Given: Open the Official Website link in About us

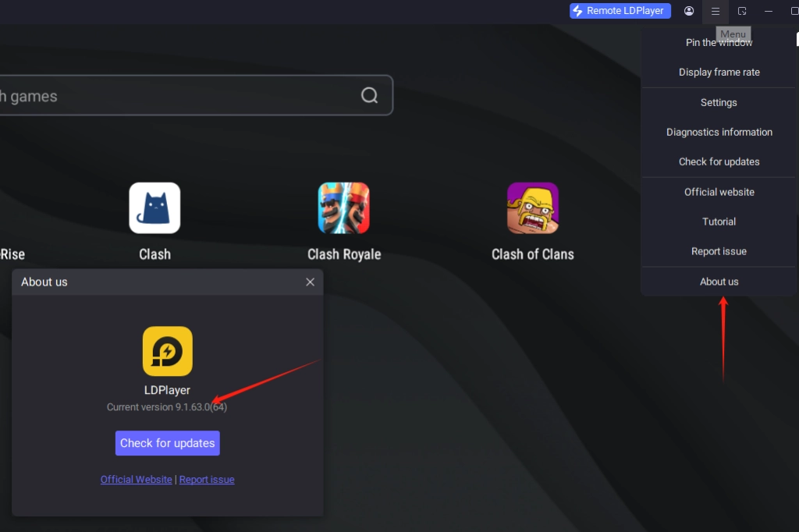Looking at the screenshot, I should click(x=136, y=480).
